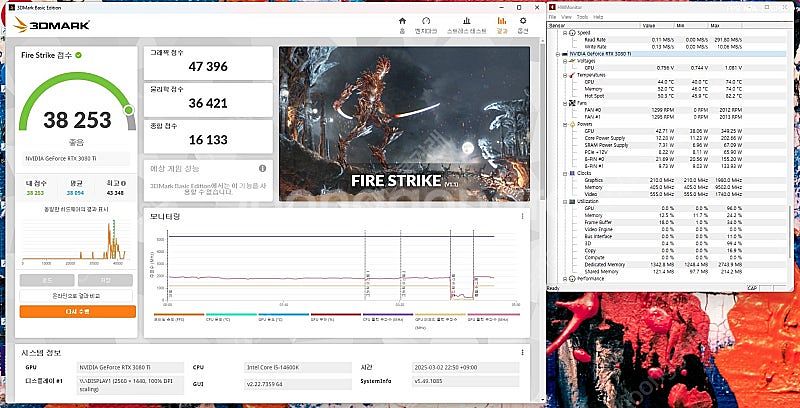Click the Clocks icon in HWMonitor

(x=572, y=173)
